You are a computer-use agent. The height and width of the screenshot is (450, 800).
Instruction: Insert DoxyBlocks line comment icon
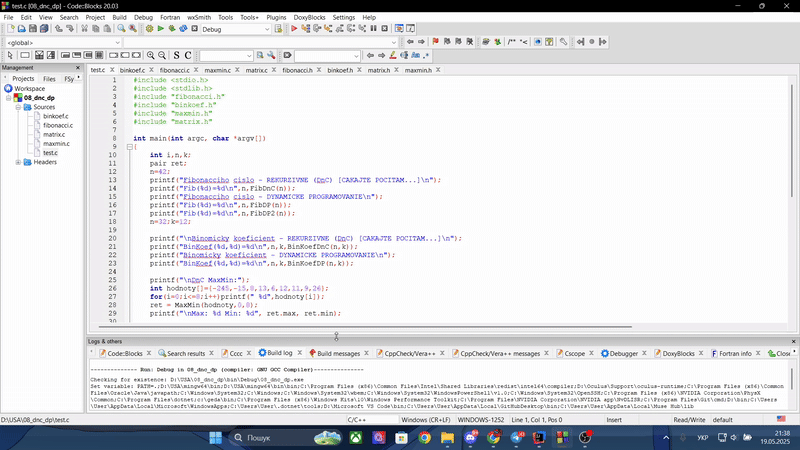(x=524, y=42)
